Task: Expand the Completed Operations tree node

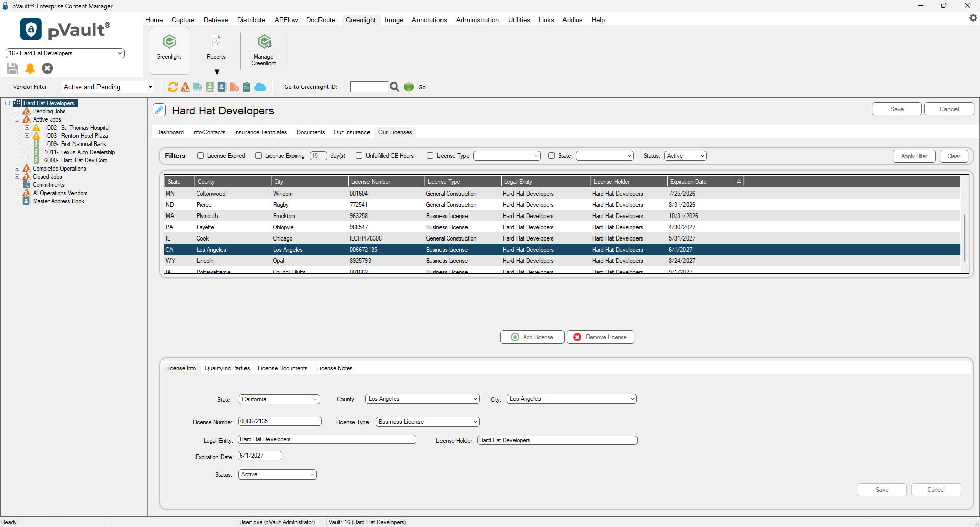Action: point(17,169)
